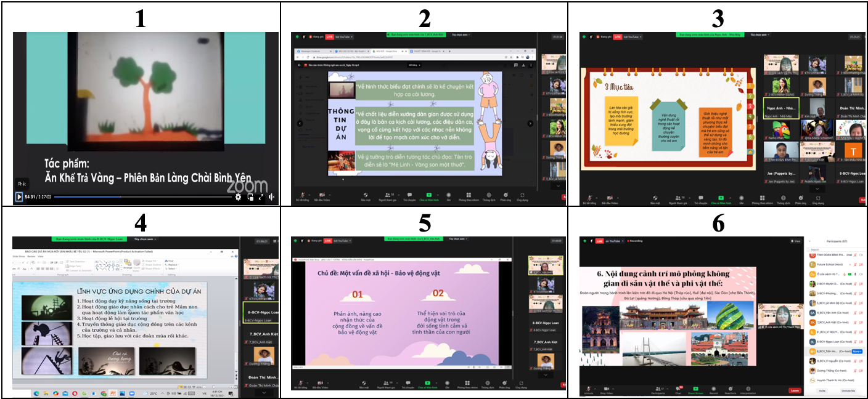Open the View dropdown in panel 6
This screenshot has height=399, width=868.
pyautogui.click(x=796, y=241)
